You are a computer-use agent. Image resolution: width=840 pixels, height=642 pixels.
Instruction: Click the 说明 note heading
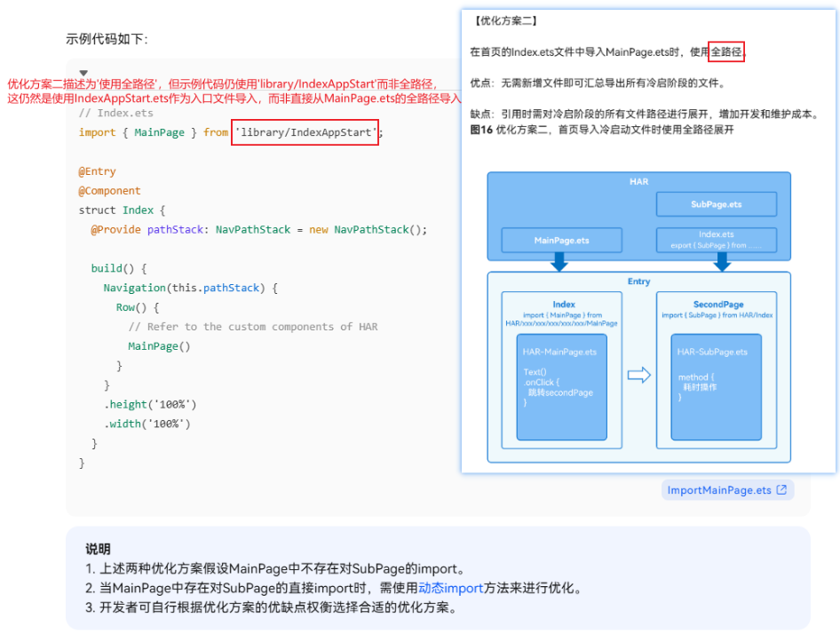coord(98,549)
